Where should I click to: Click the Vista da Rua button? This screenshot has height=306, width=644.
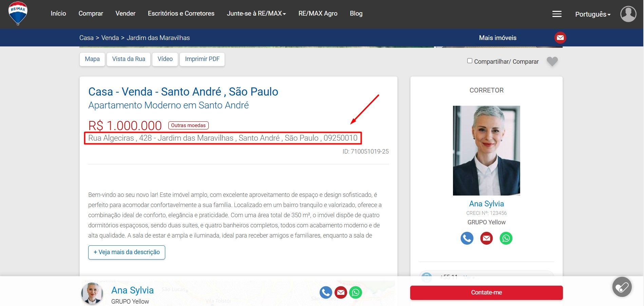129,59
